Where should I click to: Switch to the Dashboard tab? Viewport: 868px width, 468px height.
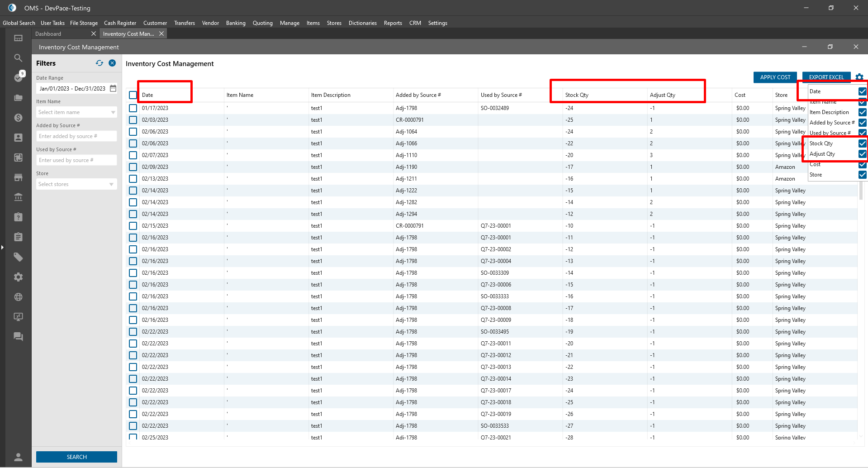(x=48, y=34)
